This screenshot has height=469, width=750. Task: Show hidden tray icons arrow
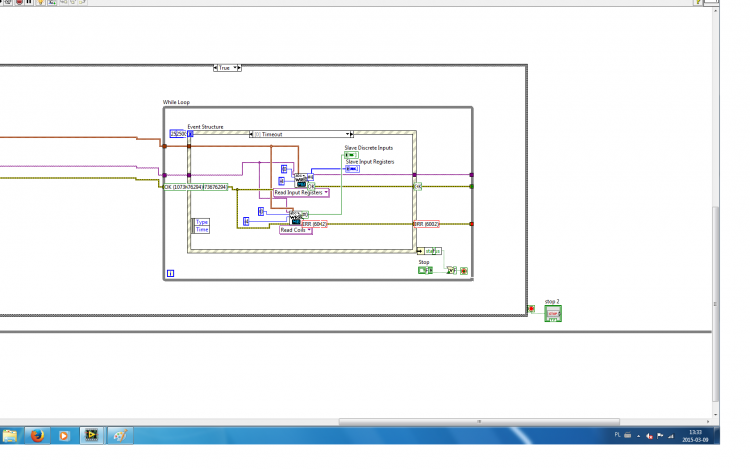[x=639, y=436]
